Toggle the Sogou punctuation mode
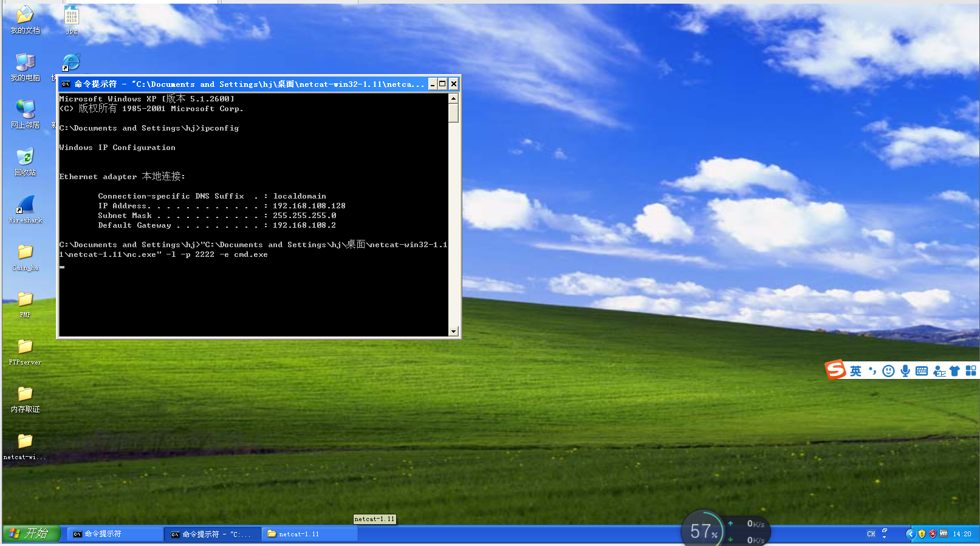 pos(872,371)
